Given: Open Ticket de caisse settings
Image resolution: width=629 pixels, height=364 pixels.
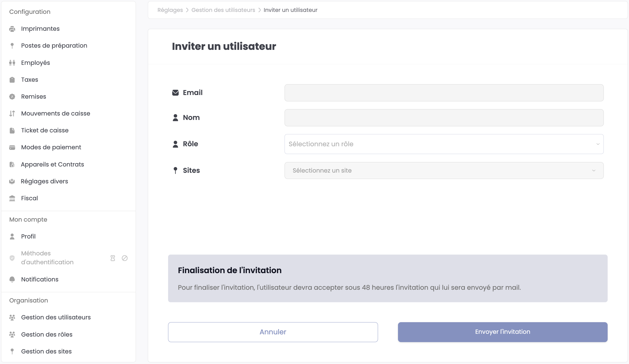Looking at the screenshot, I should pyautogui.click(x=45, y=130).
